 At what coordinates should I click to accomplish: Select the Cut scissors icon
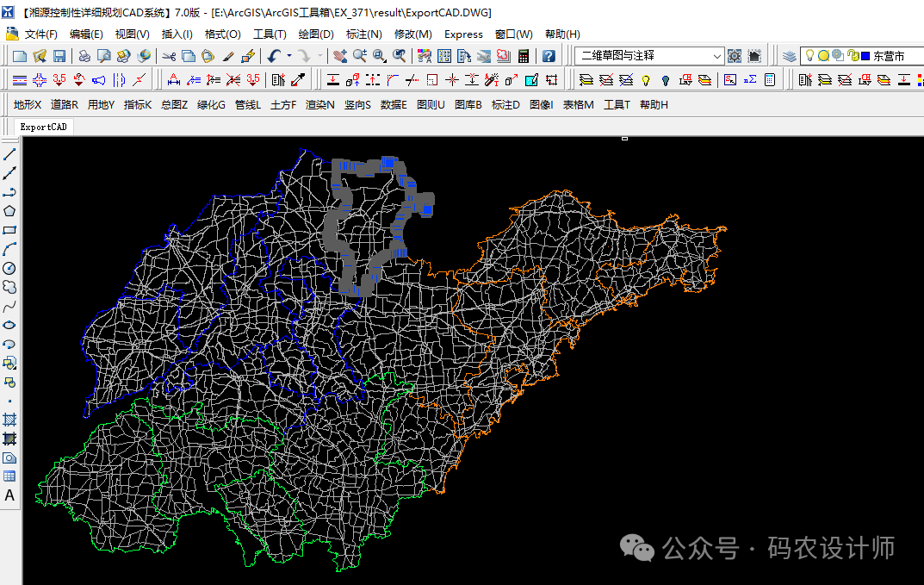click(168, 56)
